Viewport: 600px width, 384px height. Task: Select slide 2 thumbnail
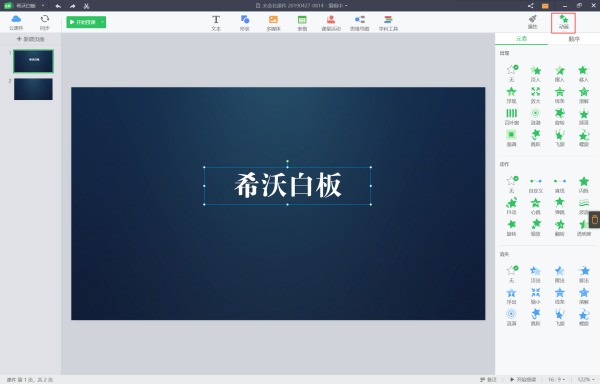(x=33, y=89)
